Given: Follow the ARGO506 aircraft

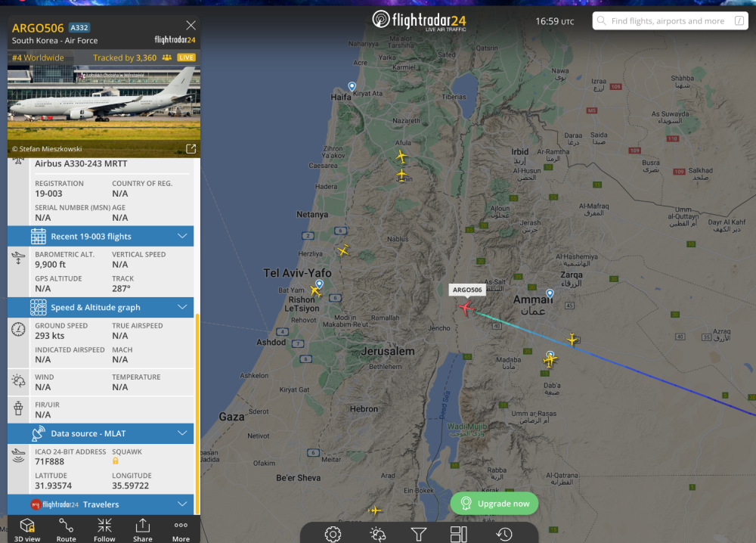Looking at the screenshot, I should point(104,529).
